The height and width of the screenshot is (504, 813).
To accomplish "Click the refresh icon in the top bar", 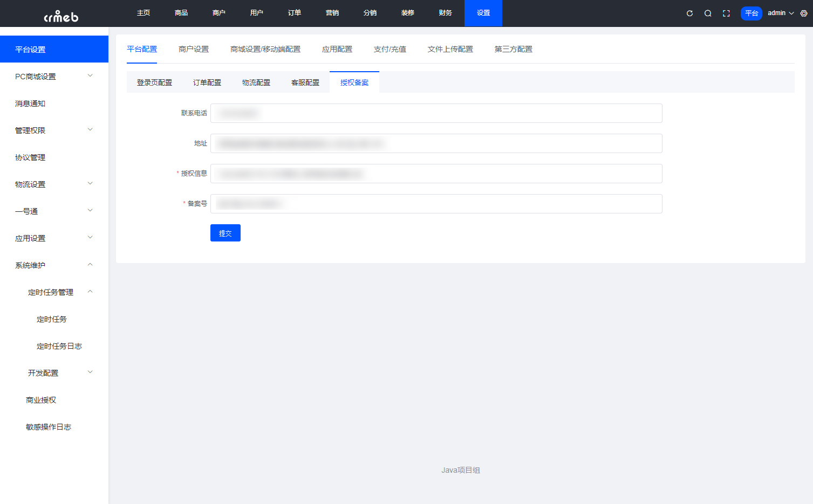I will tap(689, 13).
